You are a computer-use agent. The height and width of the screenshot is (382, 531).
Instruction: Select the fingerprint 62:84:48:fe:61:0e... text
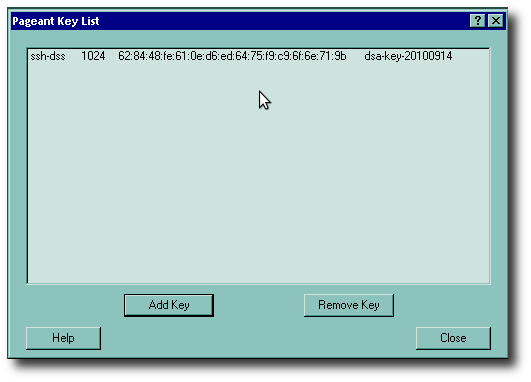click(x=232, y=56)
